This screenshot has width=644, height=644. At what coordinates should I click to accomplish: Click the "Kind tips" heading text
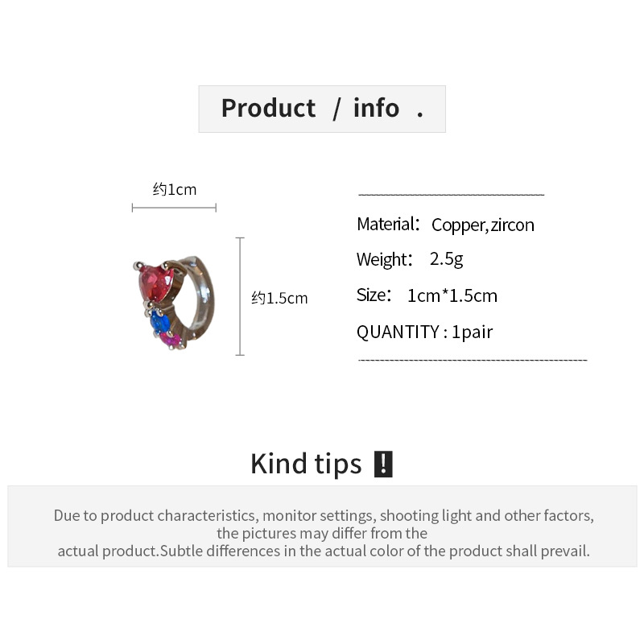click(x=306, y=464)
